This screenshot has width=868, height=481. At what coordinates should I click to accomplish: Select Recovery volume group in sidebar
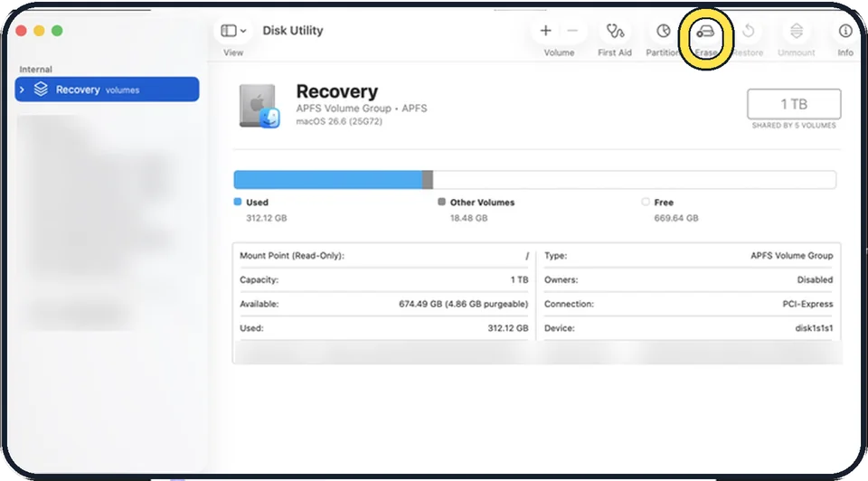[107, 90]
